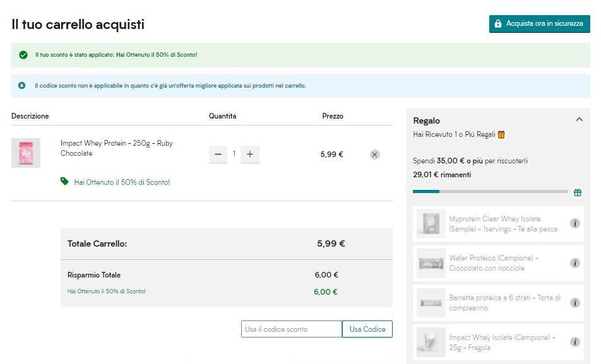Show info for Myprotein Clear Whey Isolate sample
601x364 pixels.
(574, 223)
